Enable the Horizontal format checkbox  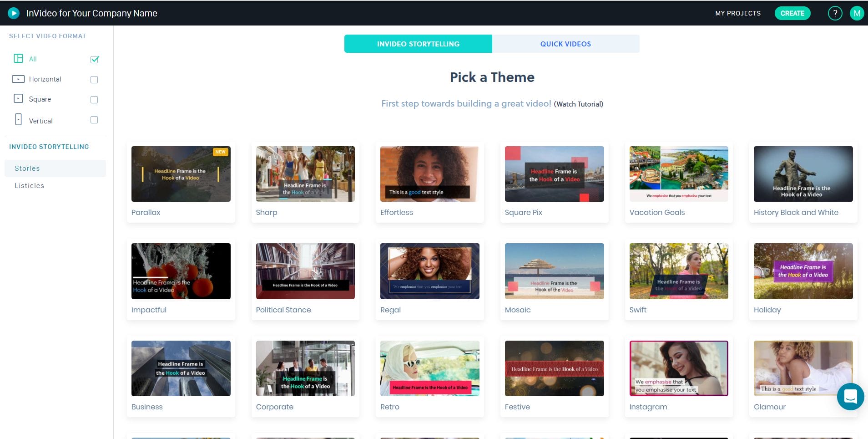[94, 79]
